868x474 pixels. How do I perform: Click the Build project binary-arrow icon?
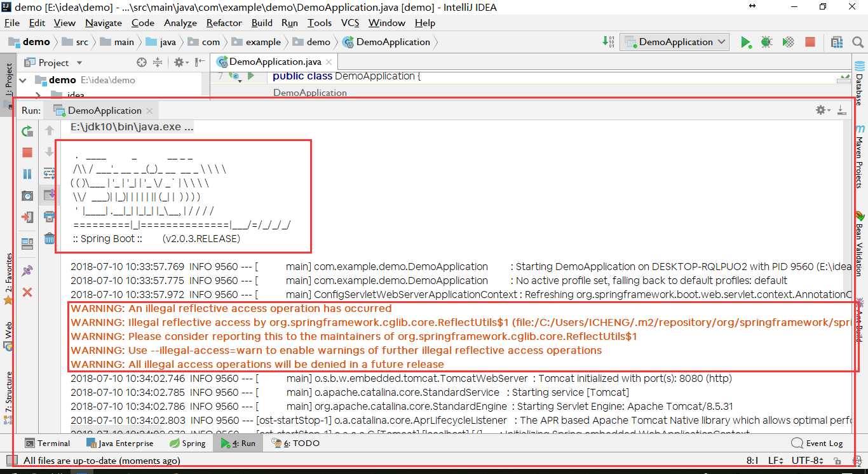pyautogui.click(x=608, y=42)
